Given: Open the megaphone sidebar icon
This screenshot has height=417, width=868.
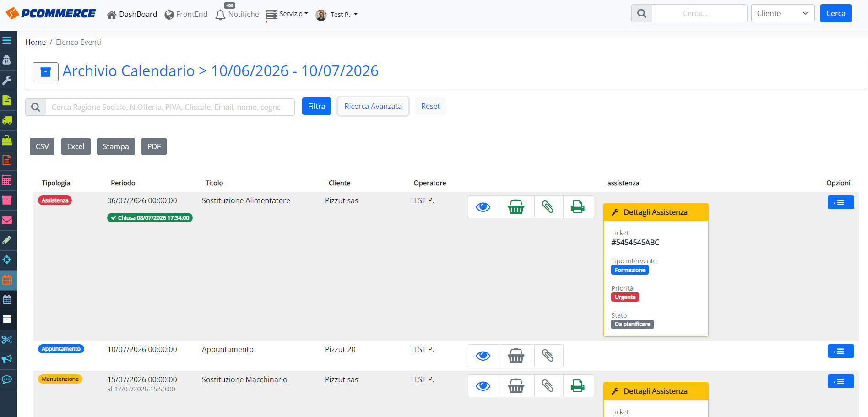Looking at the screenshot, I should (7, 359).
